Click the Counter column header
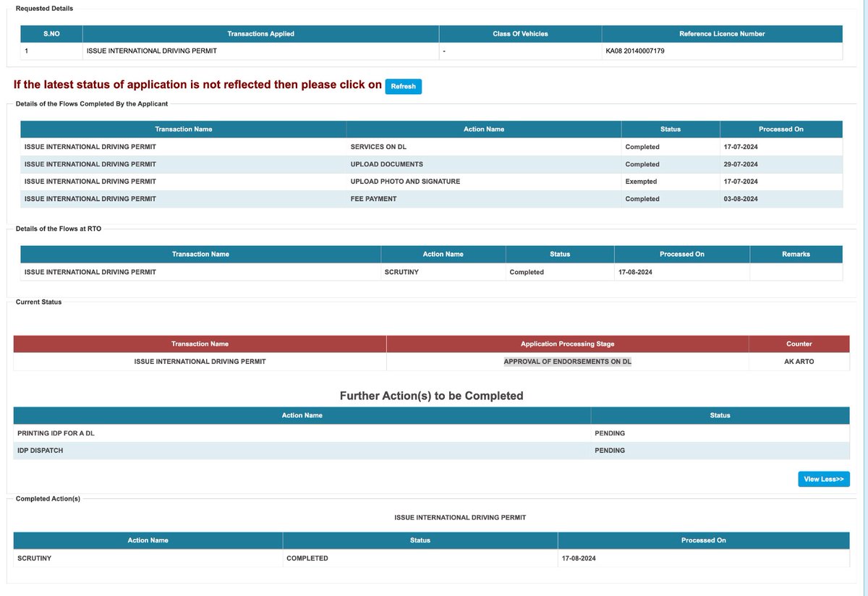The image size is (868, 596). (x=799, y=344)
